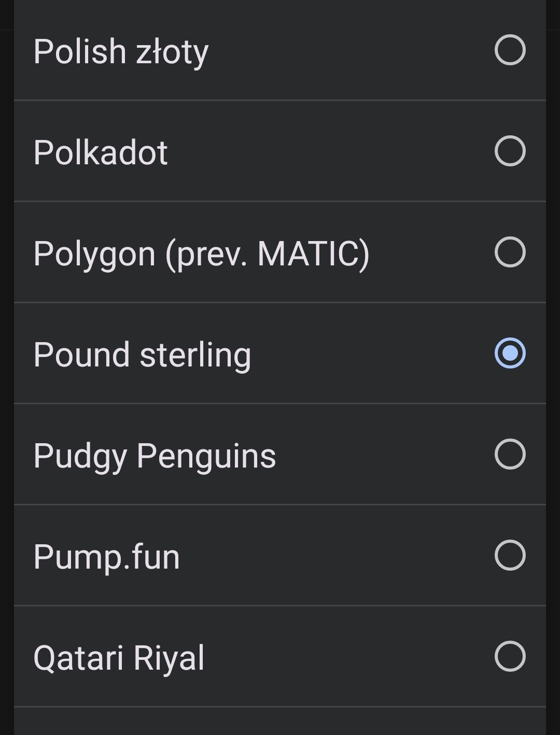
Task: Click the Pump.fun currency name
Action: [x=106, y=557]
